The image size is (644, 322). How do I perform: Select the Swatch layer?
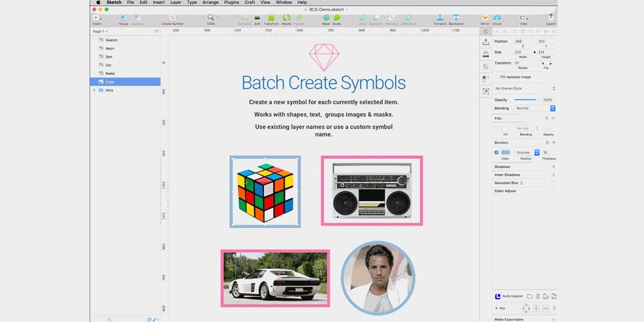(x=126, y=40)
